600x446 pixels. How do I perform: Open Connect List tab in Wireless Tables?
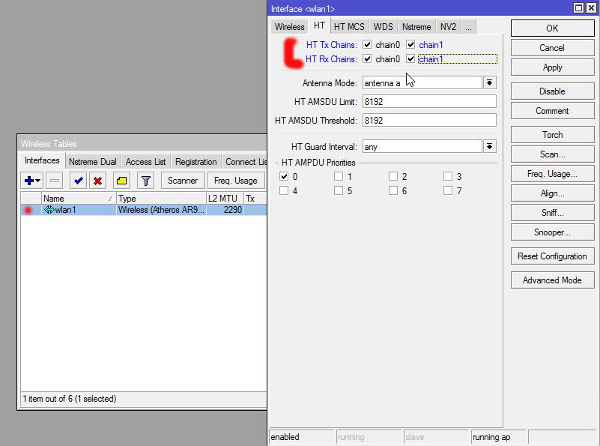(245, 162)
